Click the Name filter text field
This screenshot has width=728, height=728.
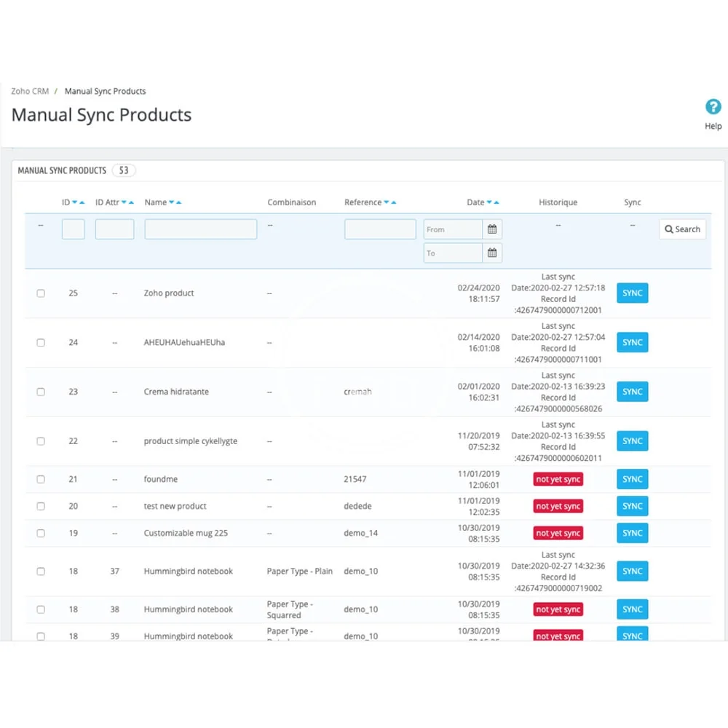tap(201, 229)
